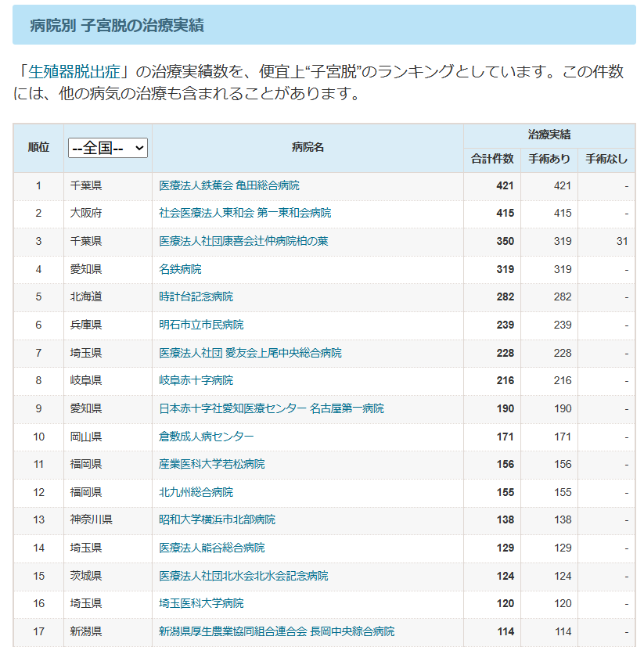Screen dimensions: 644x647
Task: Click the bold total 155
Action: pyautogui.click(x=505, y=492)
